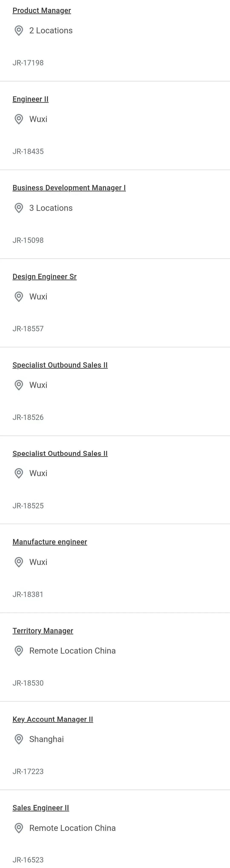Click location pin under Territory Manager

19,651
